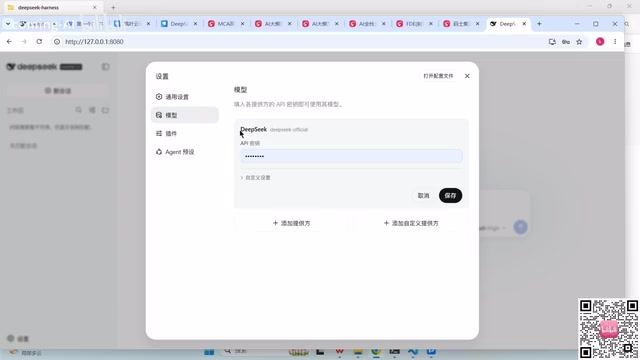Focus the DeepSeek API key field
This screenshot has height=360, width=640.
pos(351,156)
